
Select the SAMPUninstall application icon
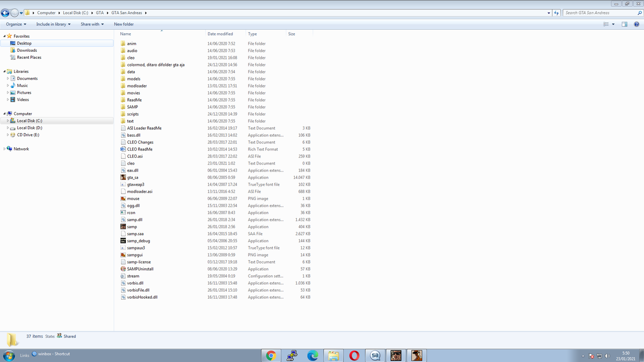click(x=123, y=269)
